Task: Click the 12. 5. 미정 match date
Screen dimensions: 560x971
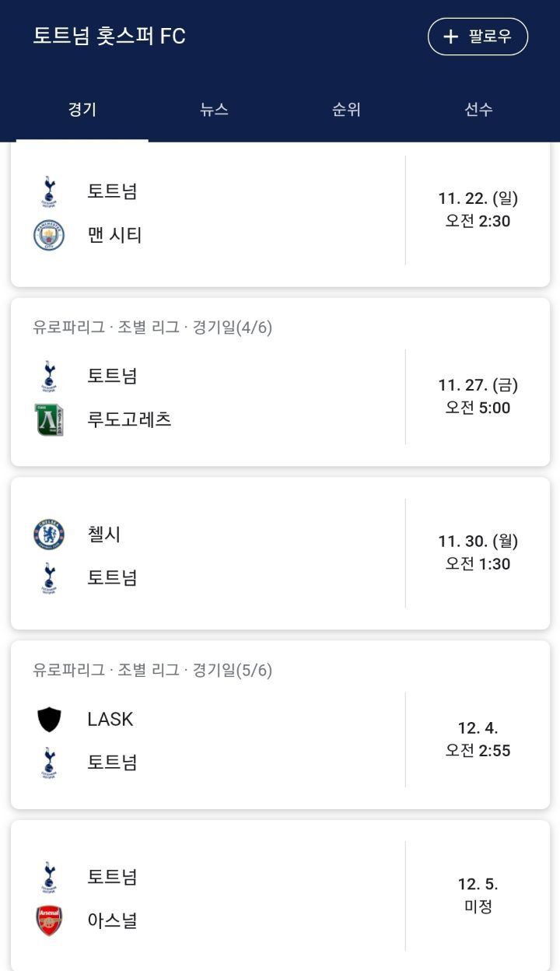Action: point(478,895)
